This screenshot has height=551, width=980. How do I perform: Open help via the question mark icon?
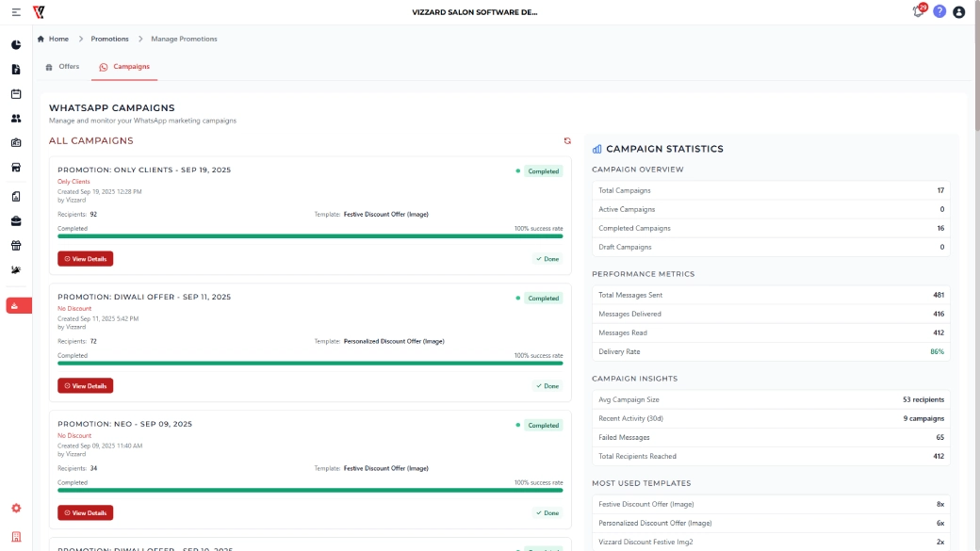(939, 12)
